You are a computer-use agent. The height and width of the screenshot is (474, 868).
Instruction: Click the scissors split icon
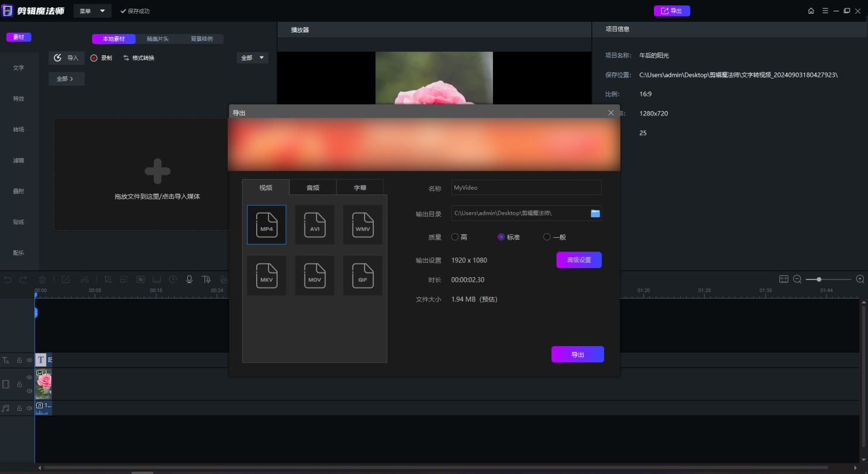[84, 279]
